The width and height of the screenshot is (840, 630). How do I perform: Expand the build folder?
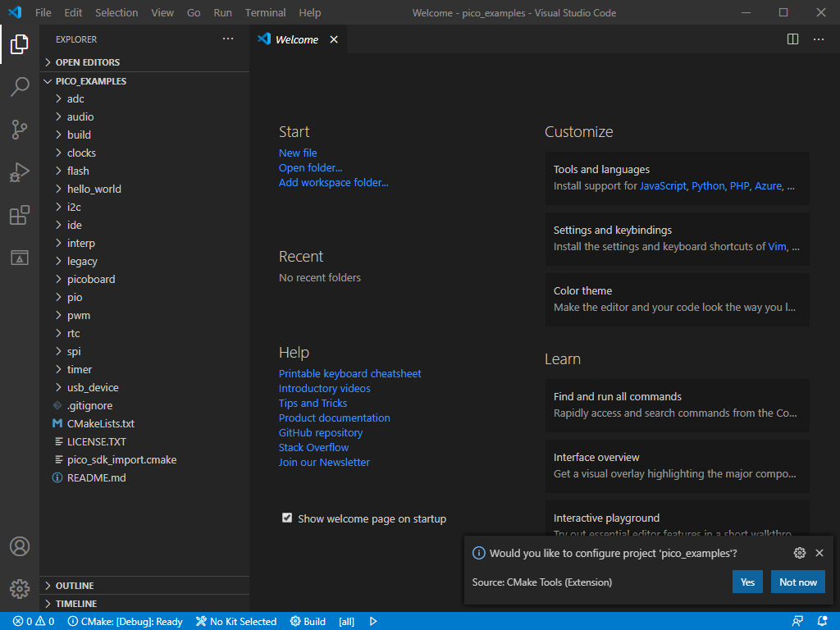[x=144, y=135]
